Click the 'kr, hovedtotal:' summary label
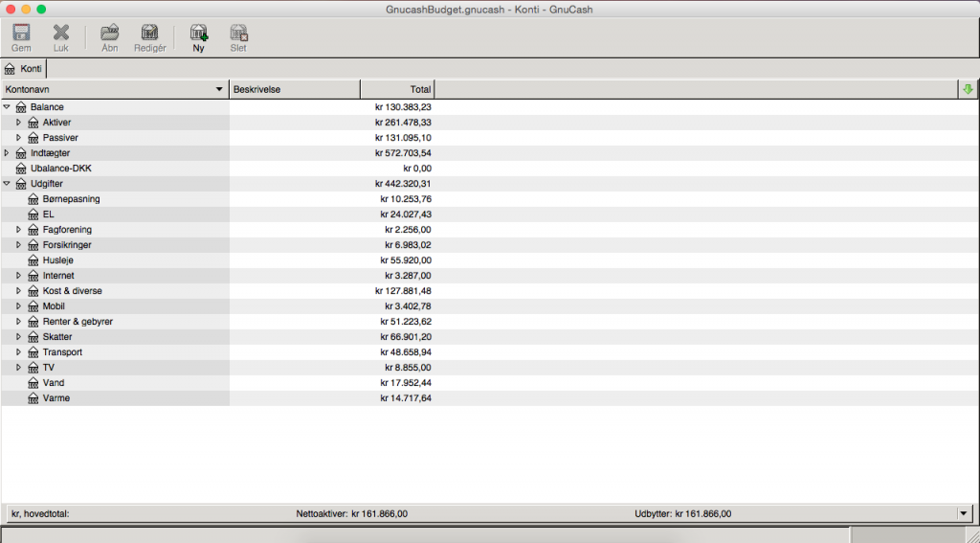The height and width of the screenshot is (543, 980). pyautogui.click(x=40, y=514)
